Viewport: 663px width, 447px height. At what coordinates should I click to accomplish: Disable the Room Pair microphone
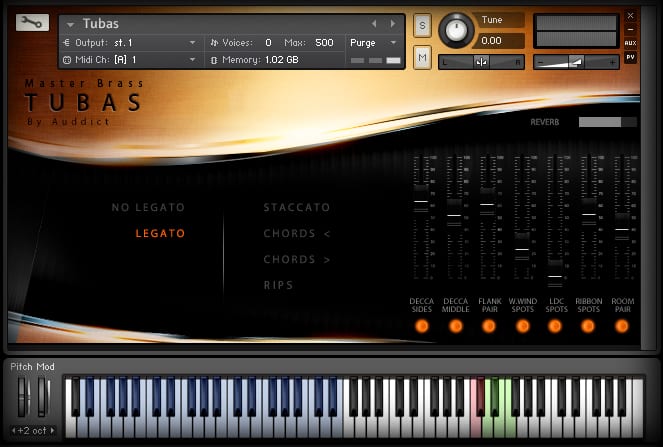tap(622, 326)
